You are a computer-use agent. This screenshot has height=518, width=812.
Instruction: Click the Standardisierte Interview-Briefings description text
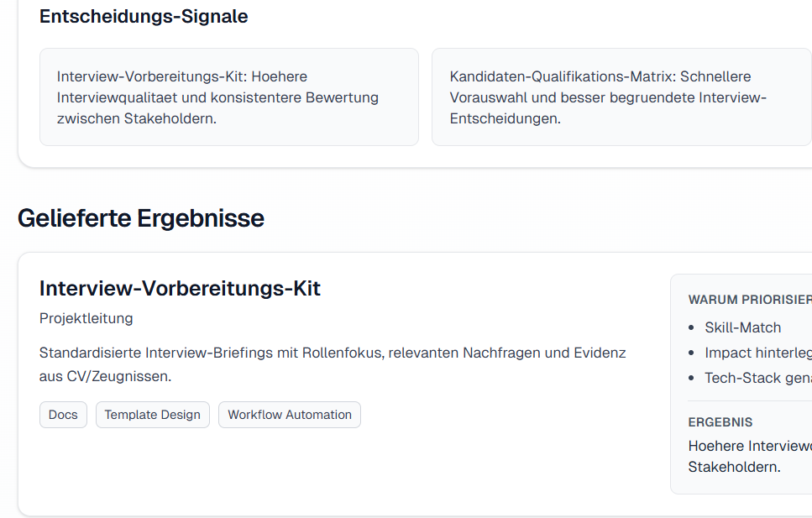333,353
